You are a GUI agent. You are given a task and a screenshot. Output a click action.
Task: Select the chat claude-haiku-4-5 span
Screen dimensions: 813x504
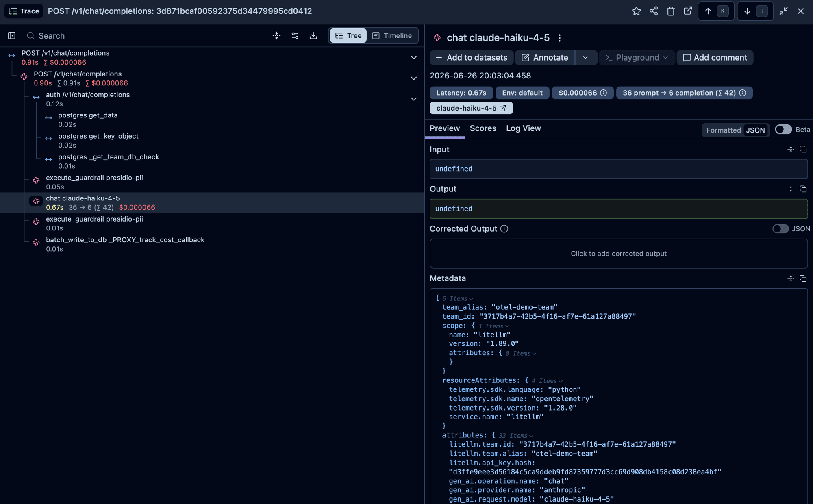211,203
